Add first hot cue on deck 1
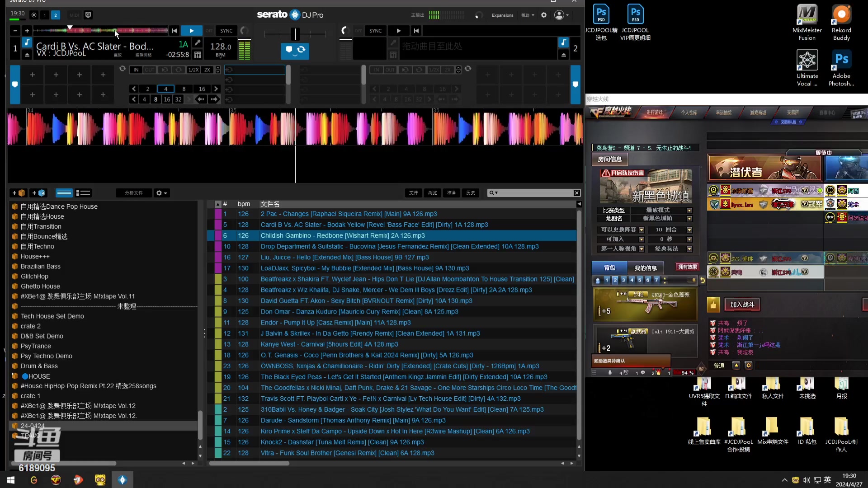The image size is (868, 488). [33, 75]
